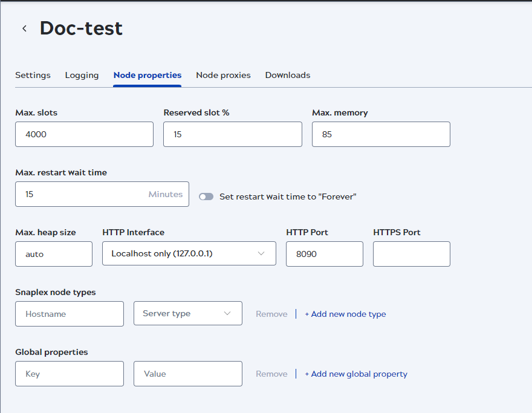Focus the HTTPS Port input field
532x413 pixels.
click(x=411, y=254)
